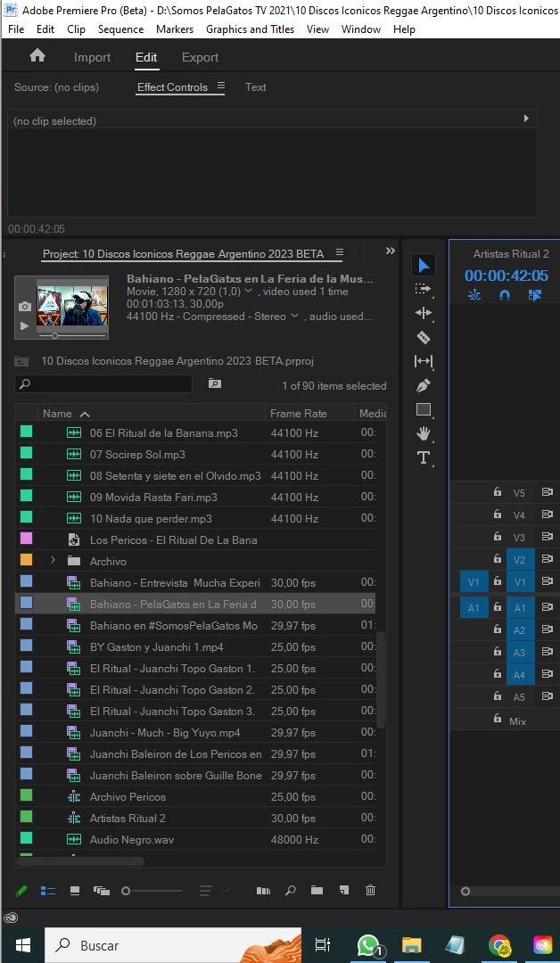The image size is (560, 963).
Task: Switch Project panel to Icon View
Action: pyautogui.click(x=75, y=891)
